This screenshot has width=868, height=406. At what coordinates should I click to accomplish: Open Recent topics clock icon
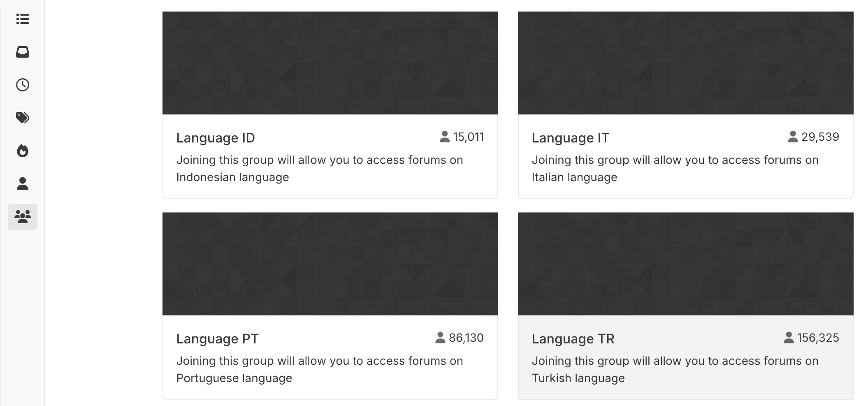(23, 85)
